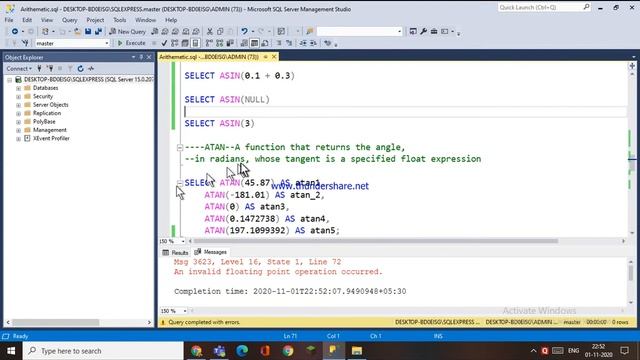Viewport: 640px width, 360px height.
Task: Expand the PolyBase folder
Action: coord(18,122)
